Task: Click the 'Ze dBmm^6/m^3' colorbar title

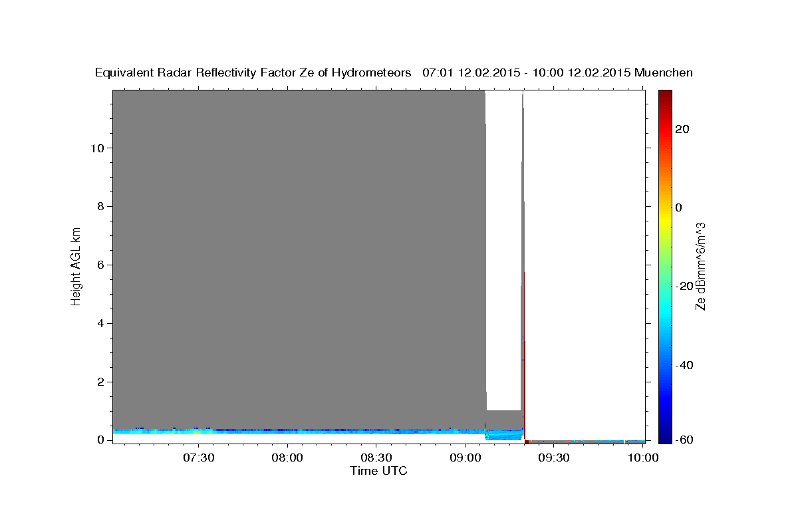Action: pos(700,266)
